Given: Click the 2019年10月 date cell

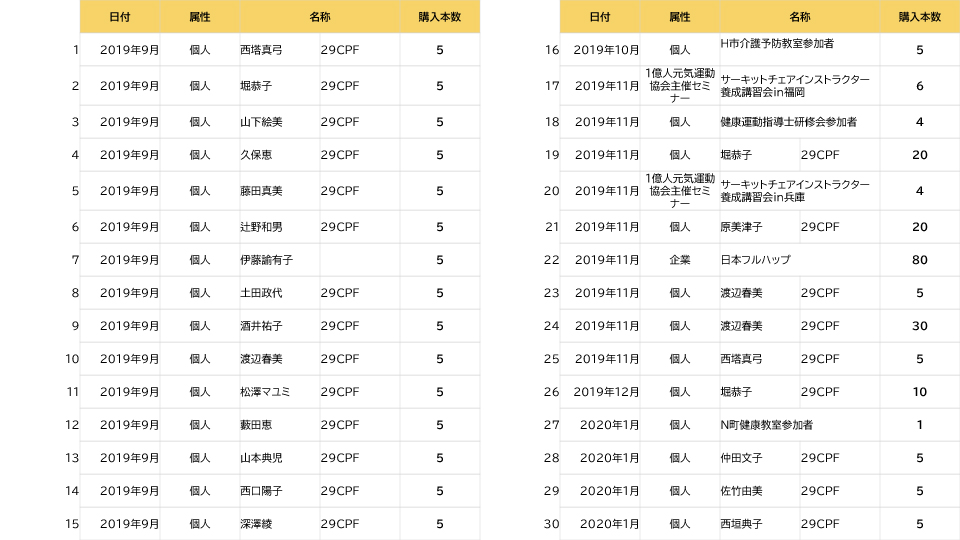Looking at the screenshot, I should pyautogui.click(x=600, y=50).
